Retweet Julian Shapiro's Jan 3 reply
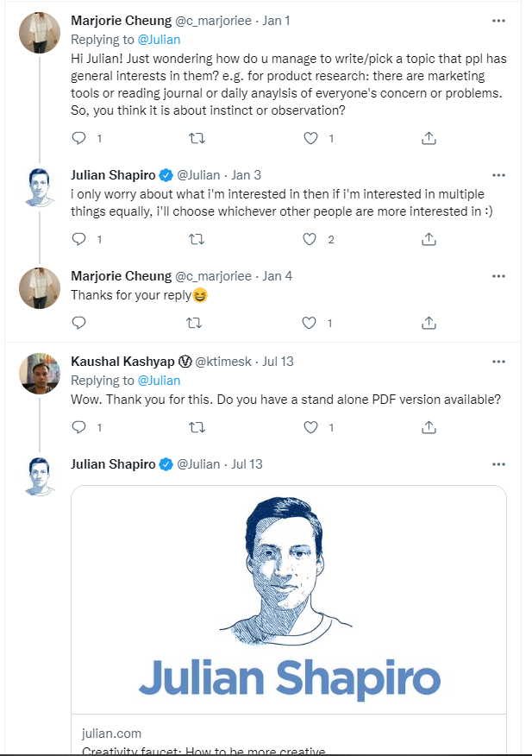Screen dimensions: 532x756 [196, 239]
